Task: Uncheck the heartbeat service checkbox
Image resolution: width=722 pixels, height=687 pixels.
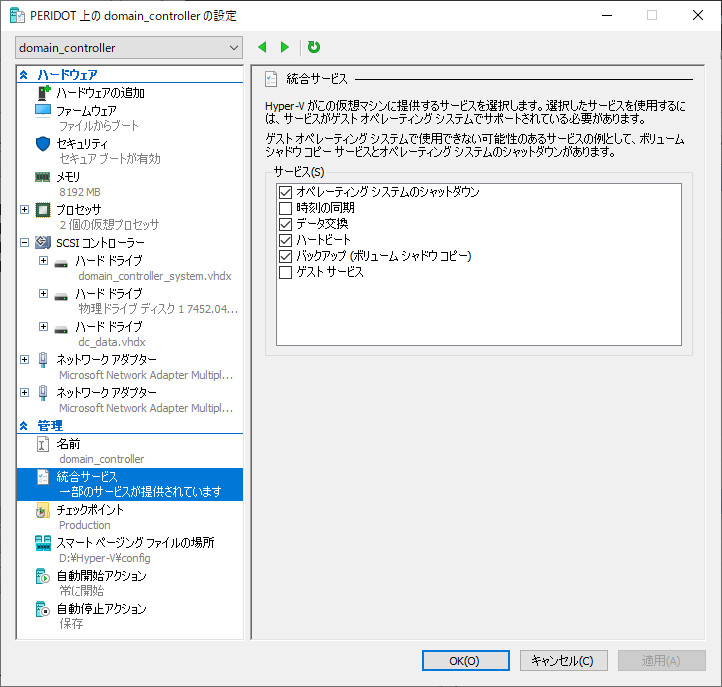Action: pyautogui.click(x=286, y=240)
